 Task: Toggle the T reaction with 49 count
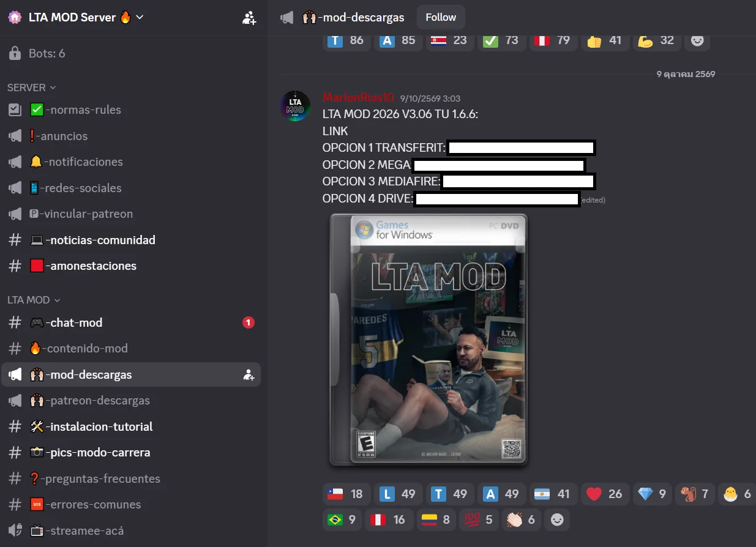tap(449, 494)
